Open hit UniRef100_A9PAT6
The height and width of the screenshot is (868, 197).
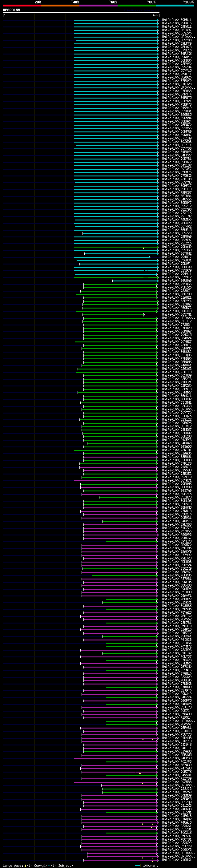(176, 23)
